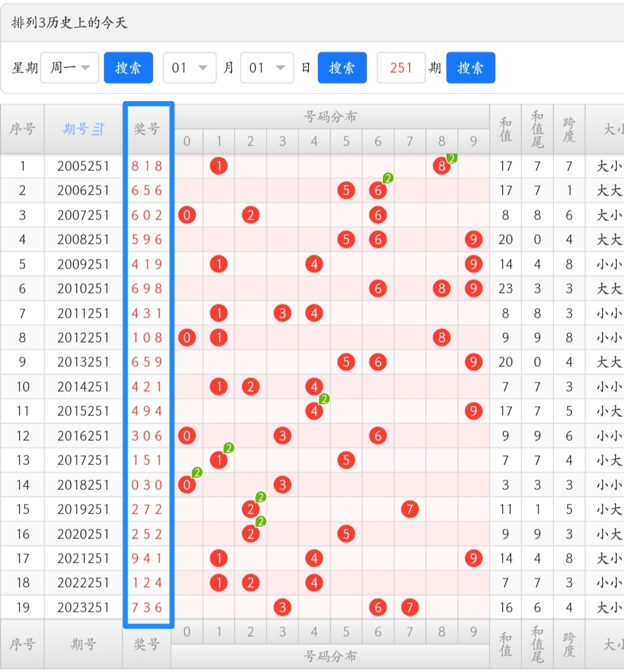
Task: Click the top 和值 column header
Action: pyautogui.click(x=506, y=129)
